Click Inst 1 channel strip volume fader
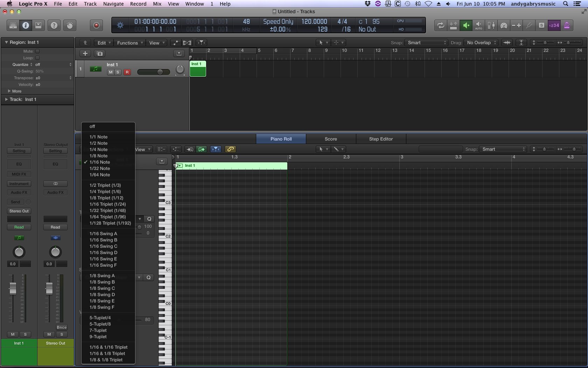Image resolution: width=588 pixels, height=368 pixels. coord(13,288)
